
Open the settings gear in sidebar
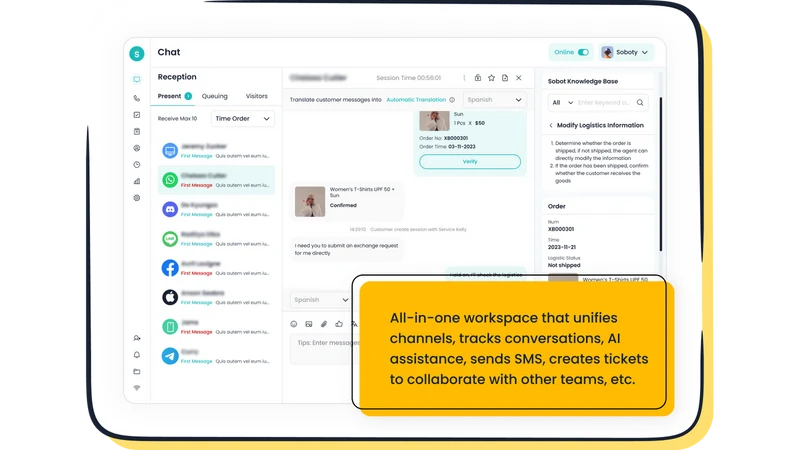[137, 198]
